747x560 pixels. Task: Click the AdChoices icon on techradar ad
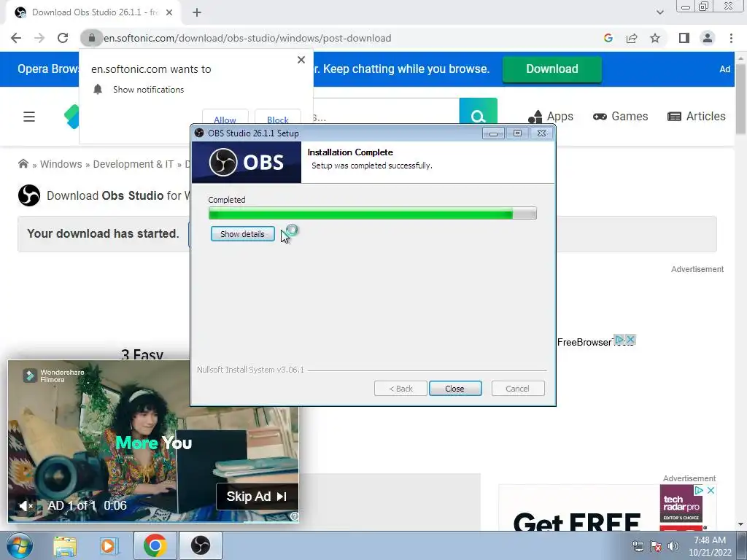click(699, 490)
